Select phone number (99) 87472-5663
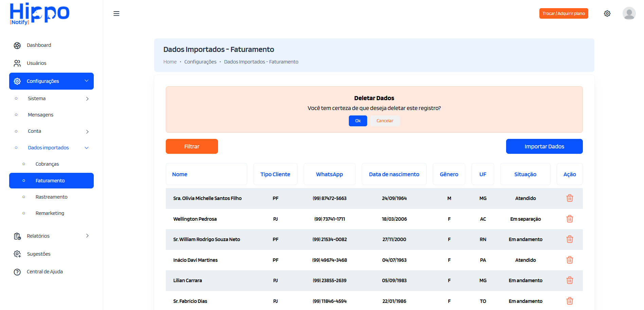This screenshot has width=644, height=310. (x=329, y=198)
